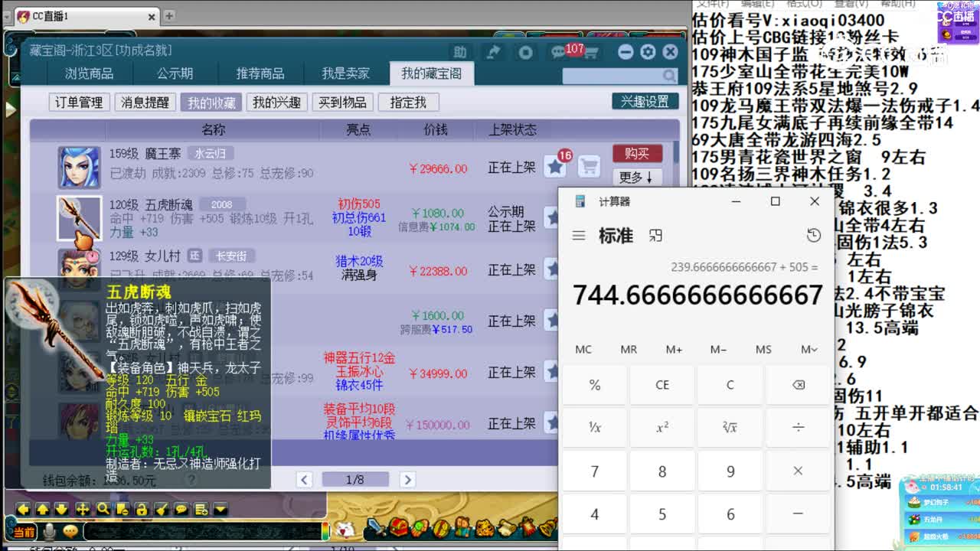Image resolution: width=980 pixels, height=551 pixels.
Task: Click the up arrow icon in game toolbar
Action: click(x=43, y=509)
